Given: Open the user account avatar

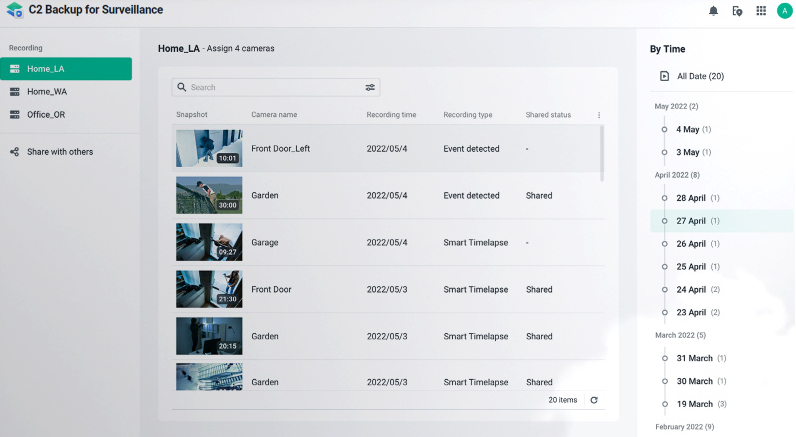Looking at the screenshot, I should tap(784, 11).
